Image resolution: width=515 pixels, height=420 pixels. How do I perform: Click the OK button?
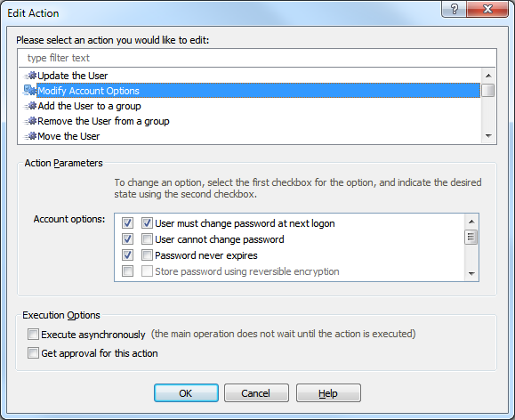click(186, 393)
